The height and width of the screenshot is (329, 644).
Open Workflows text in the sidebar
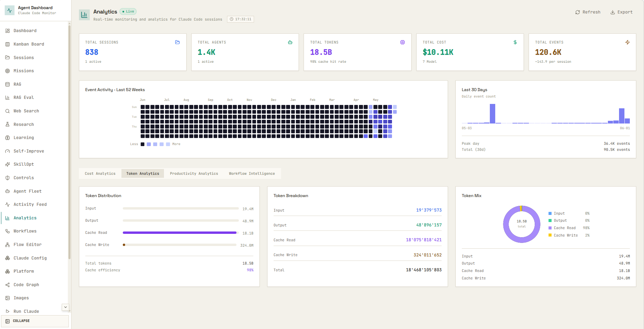coord(25,231)
